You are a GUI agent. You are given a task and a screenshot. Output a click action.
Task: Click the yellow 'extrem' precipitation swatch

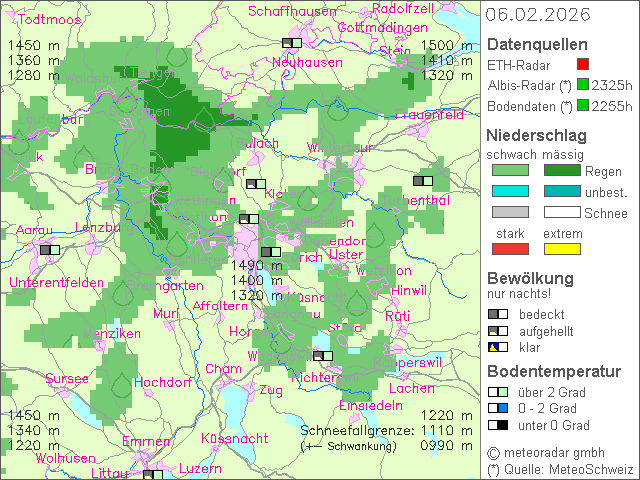click(562, 249)
